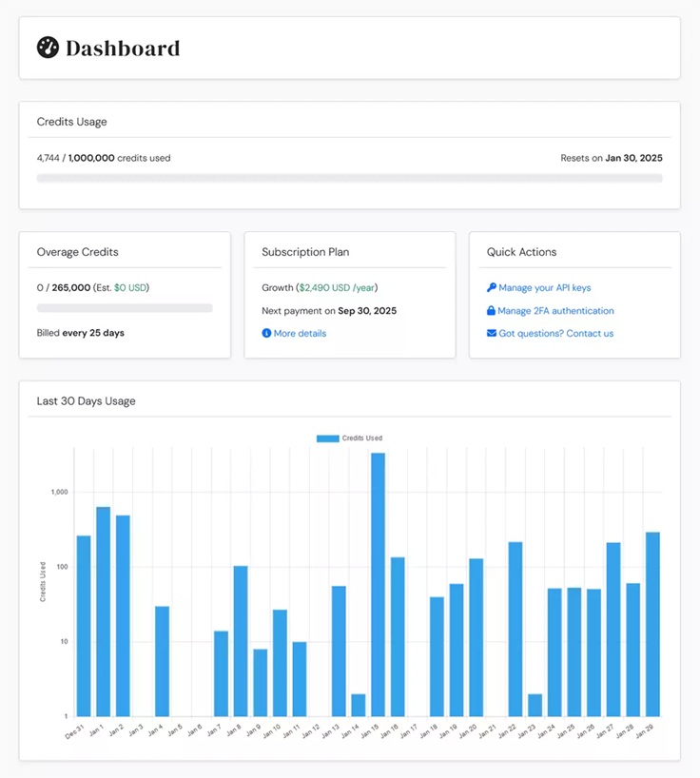Toggle the blue Credits Used legend swatch
The width and height of the screenshot is (700, 778).
(327, 438)
